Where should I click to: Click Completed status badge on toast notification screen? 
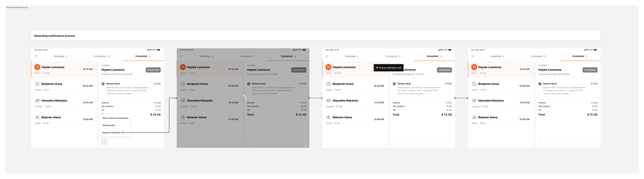pyautogui.click(x=444, y=70)
